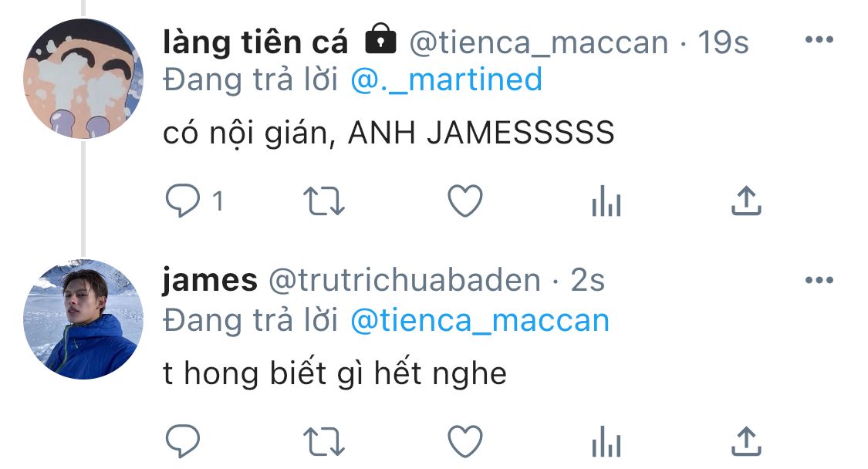Tap the display name "james"
The image size is (868, 469).
(x=210, y=280)
